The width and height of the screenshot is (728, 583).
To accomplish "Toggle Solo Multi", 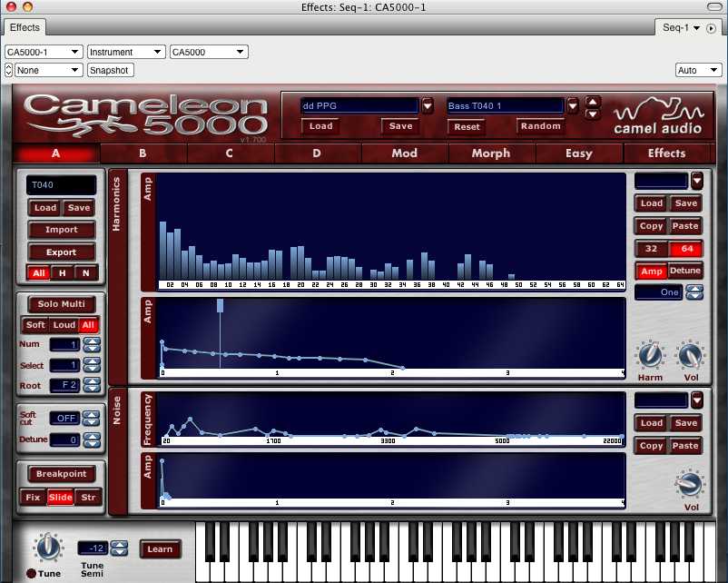I will click(x=62, y=304).
